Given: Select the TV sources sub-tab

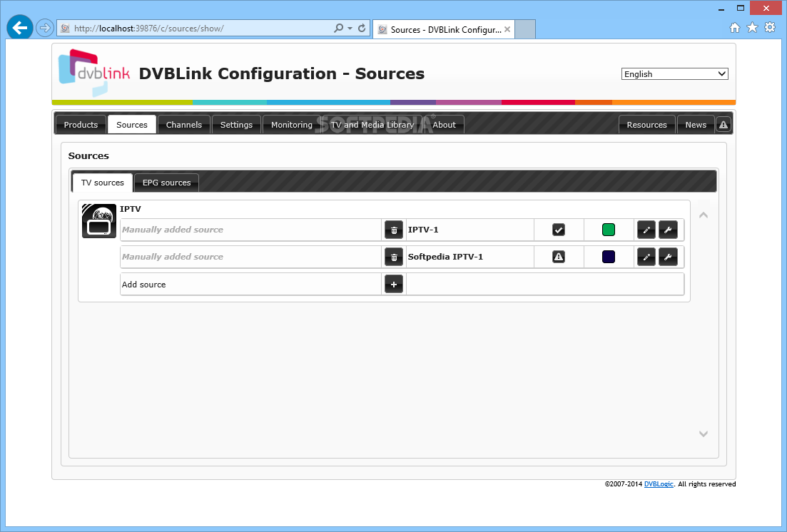Looking at the screenshot, I should click(x=103, y=183).
